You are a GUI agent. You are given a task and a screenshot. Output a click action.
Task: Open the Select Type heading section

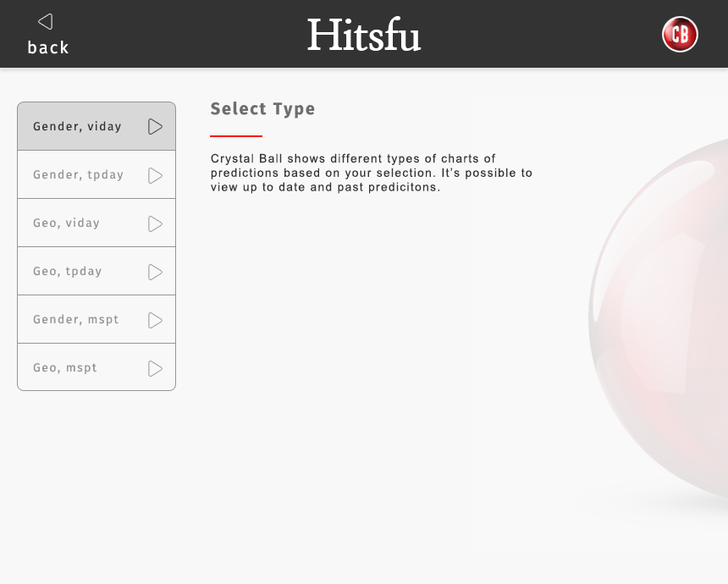click(x=262, y=108)
